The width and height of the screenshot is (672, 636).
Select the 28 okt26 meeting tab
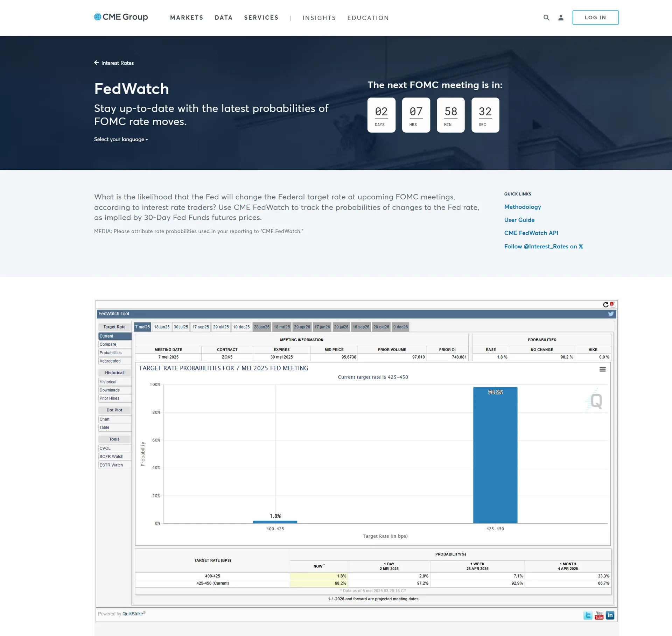[x=381, y=327]
